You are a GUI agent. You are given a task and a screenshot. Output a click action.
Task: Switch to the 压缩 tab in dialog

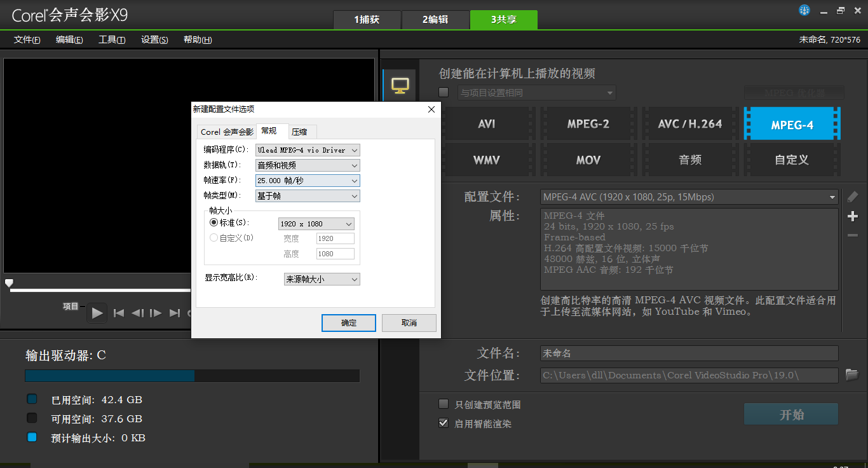(x=302, y=132)
